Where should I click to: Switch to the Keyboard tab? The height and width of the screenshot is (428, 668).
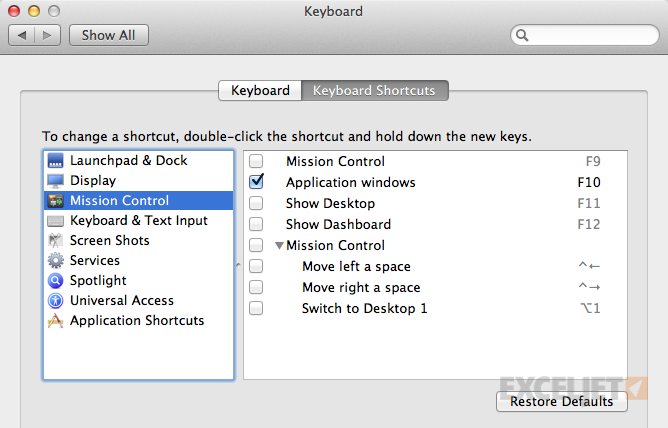coord(260,90)
